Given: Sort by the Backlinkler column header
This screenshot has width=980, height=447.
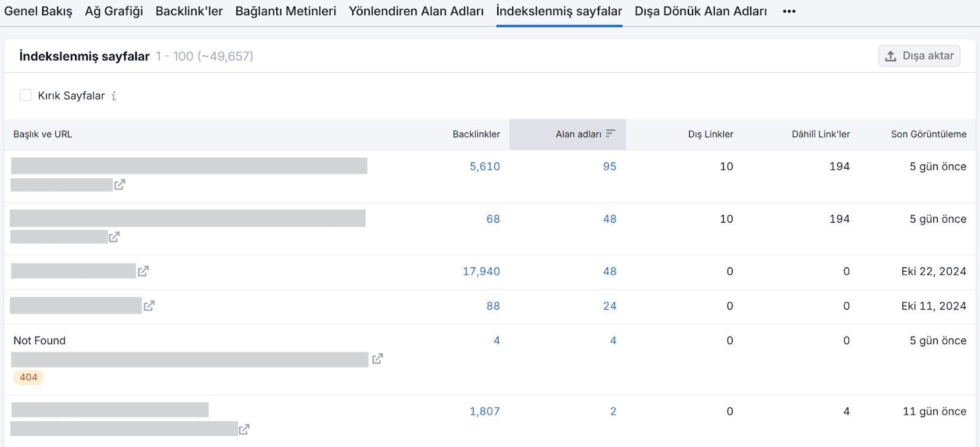Looking at the screenshot, I should tap(477, 134).
